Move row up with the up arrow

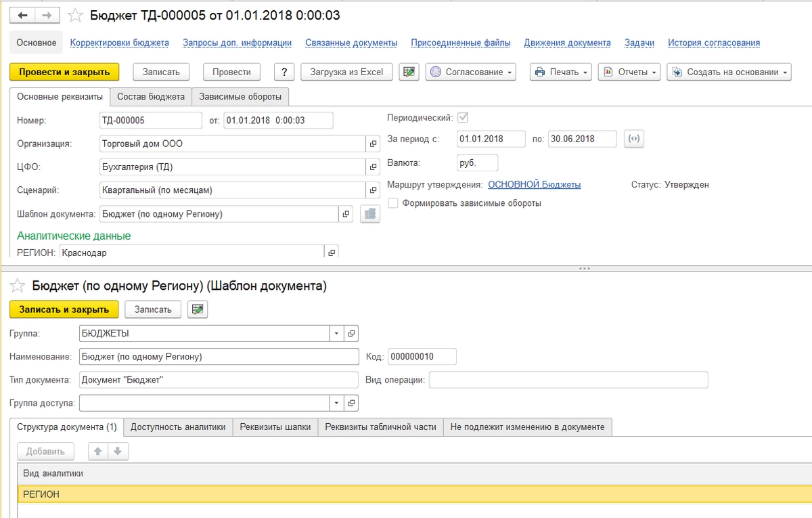click(98, 451)
